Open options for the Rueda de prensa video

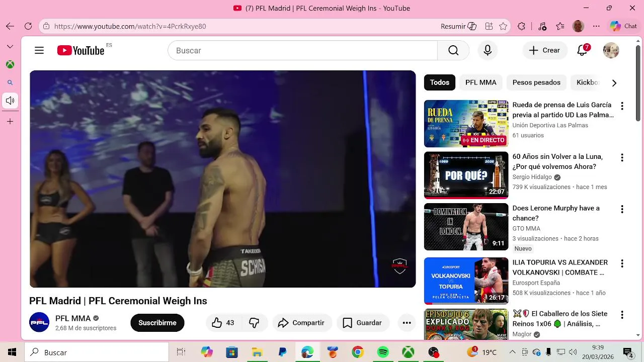tap(622, 106)
